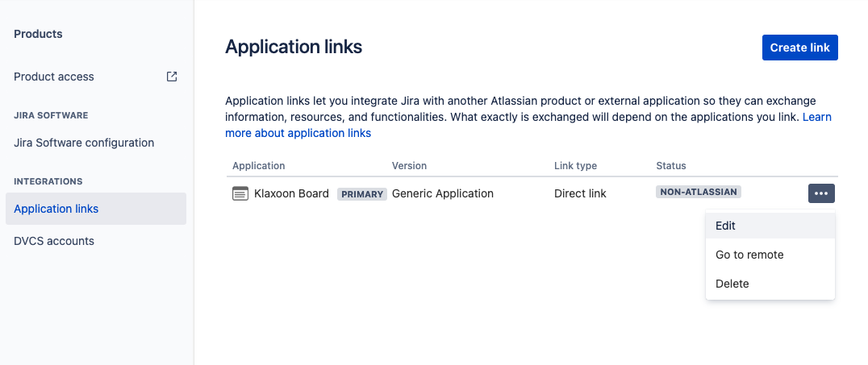Click the Link type column header
Image resolution: width=868 pixels, height=365 pixels.
[576, 166]
